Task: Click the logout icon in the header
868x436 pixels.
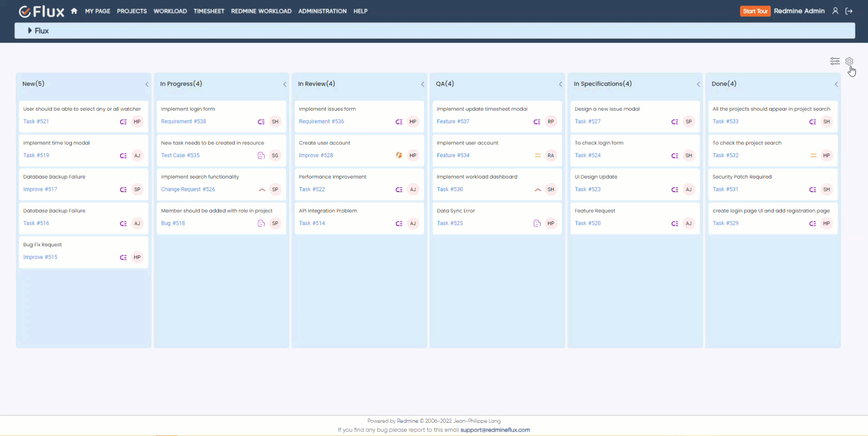Action: click(849, 11)
